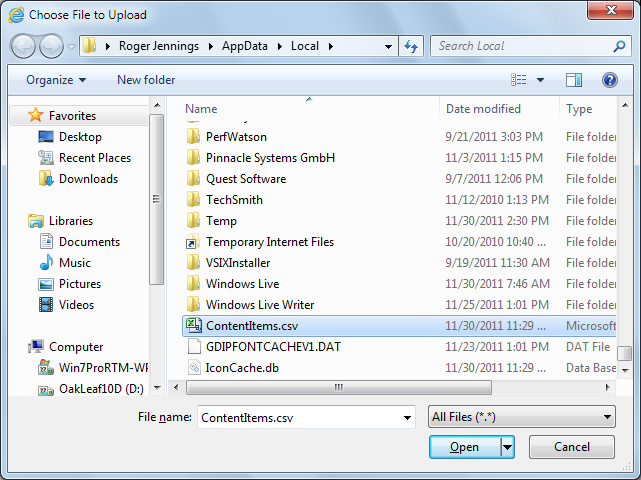641x480 pixels.
Task: Click the Internet Explorer title bar icon
Action: point(16,15)
